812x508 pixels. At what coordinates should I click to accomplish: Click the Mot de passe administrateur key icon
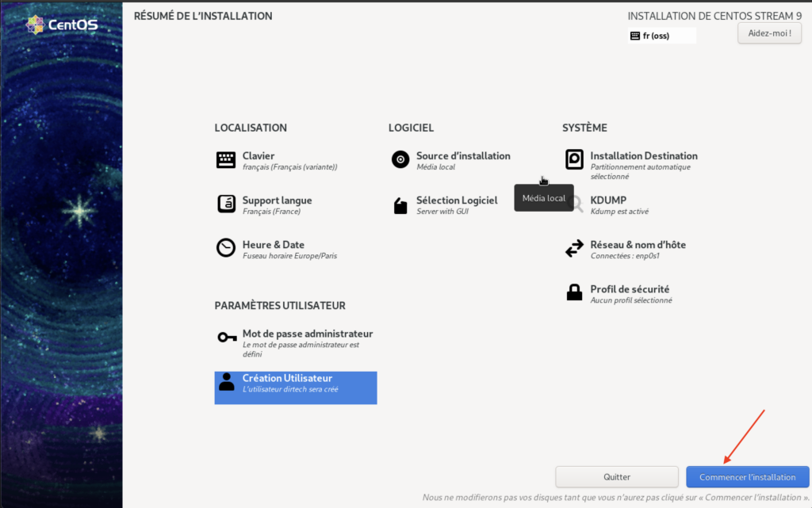click(x=227, y=338)
